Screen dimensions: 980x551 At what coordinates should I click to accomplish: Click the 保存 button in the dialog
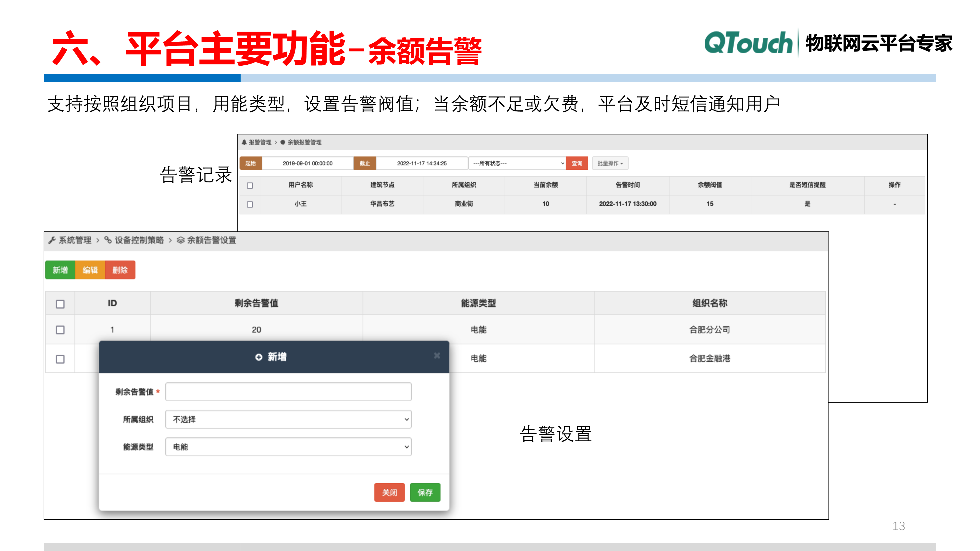point(425,492)
